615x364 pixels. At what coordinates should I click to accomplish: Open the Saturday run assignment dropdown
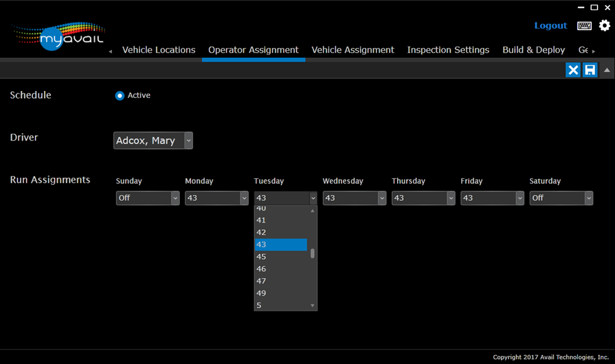pos(561,198)
